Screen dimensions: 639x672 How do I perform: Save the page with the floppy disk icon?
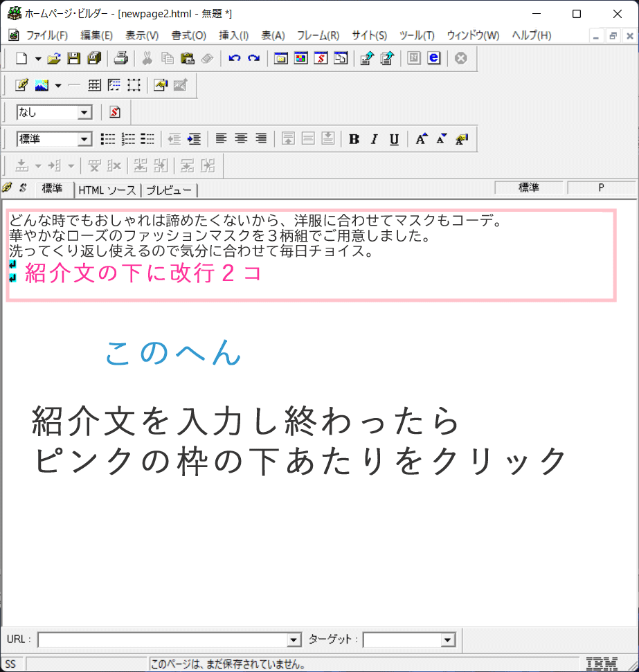(x=73, y=59)
